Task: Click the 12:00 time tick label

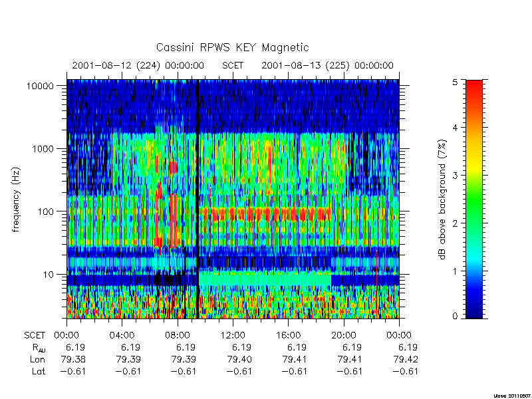Action: pyautogui.click(x=233, y=335)
